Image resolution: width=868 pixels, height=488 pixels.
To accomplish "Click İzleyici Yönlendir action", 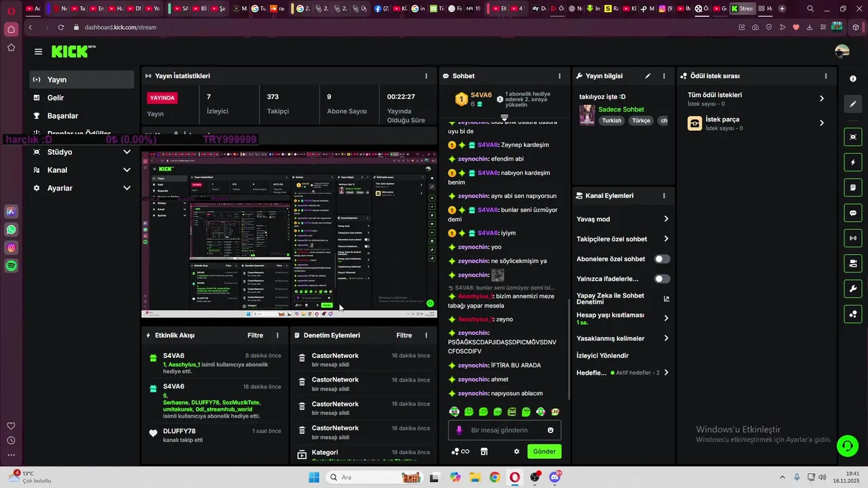I will (x=602, y=355).
